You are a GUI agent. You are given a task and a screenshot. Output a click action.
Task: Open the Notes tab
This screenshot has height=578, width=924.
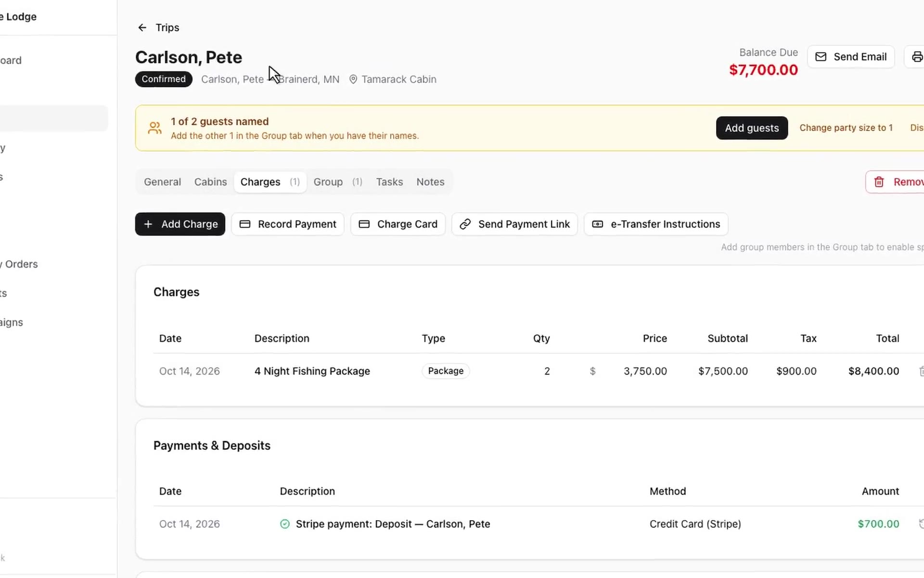[x=430, y=182]
